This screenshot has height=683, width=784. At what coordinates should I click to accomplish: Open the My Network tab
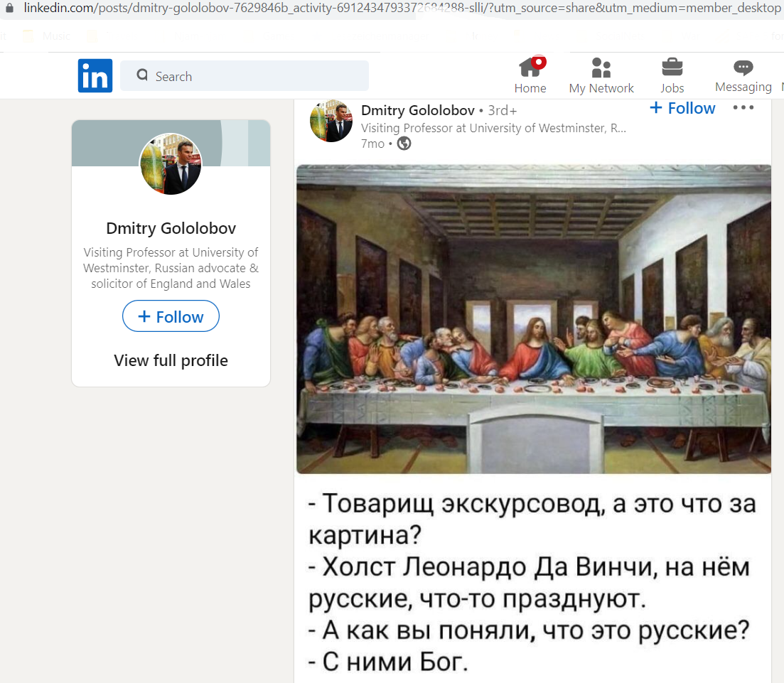(x=601, y=75)
